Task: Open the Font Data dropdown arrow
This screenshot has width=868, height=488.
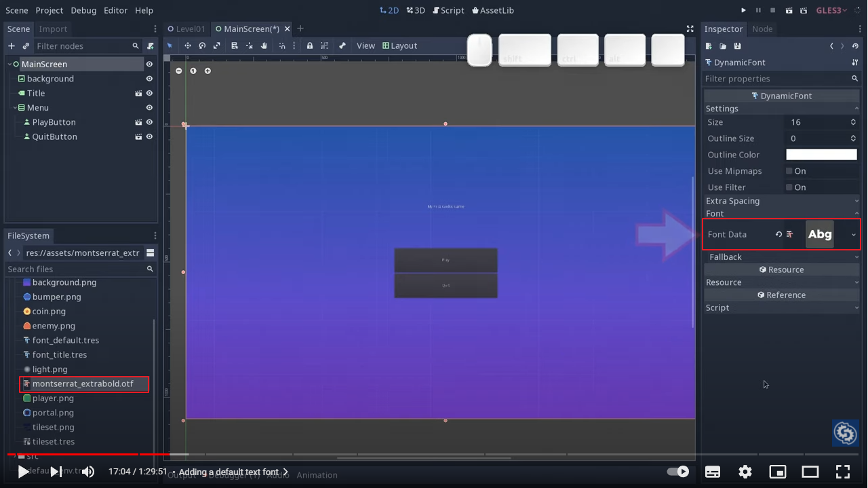Action: point(853,234)
